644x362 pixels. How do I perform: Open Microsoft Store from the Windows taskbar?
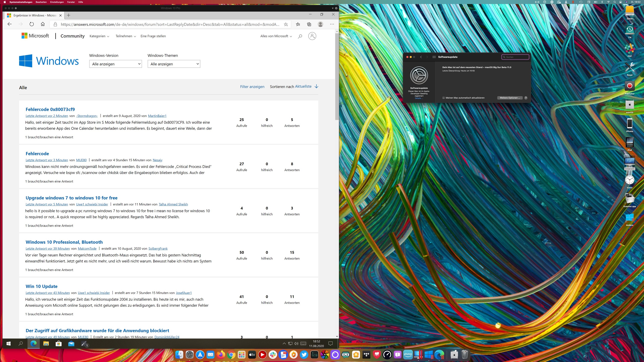[59, 344]
